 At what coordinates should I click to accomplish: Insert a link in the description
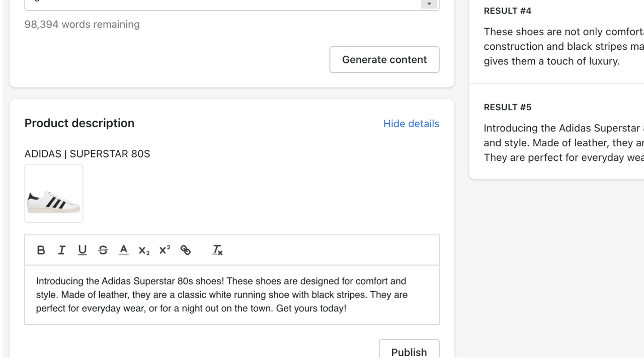coord(186,250)
